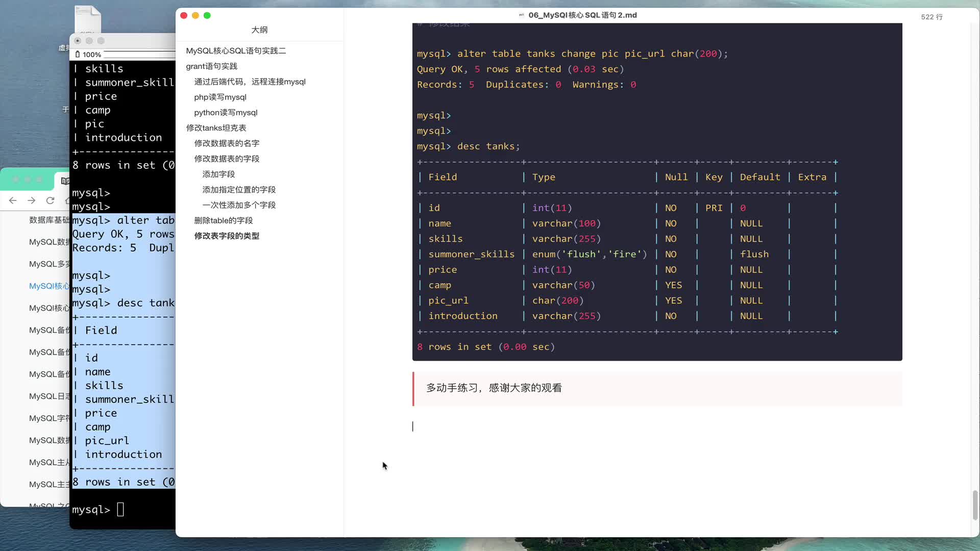980x551 pixels.
Task: Click the 100% zoom label in terminal window
Action: (91, 55)
